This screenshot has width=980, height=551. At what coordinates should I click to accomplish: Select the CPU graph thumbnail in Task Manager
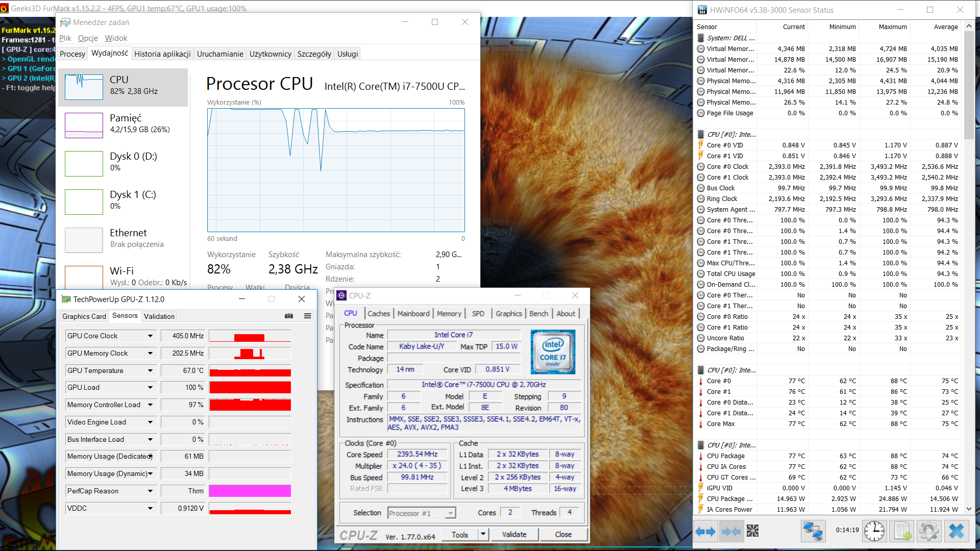pos(84,87)
